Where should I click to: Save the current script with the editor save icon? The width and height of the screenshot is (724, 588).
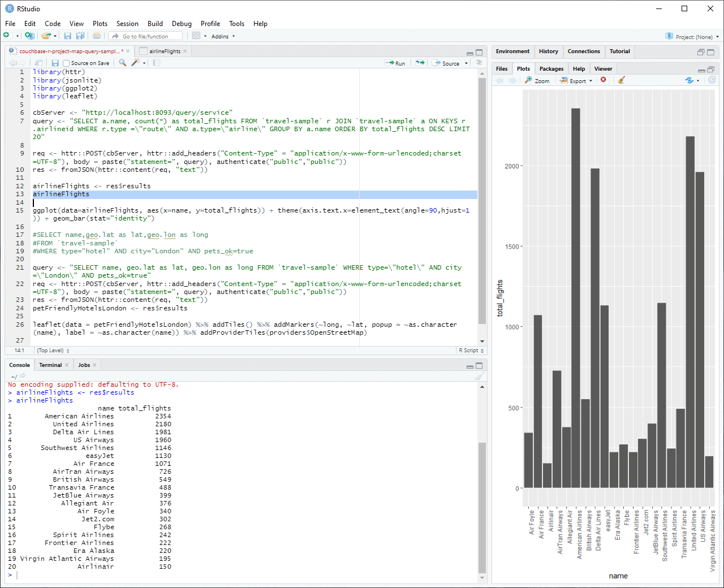point(55,63)
